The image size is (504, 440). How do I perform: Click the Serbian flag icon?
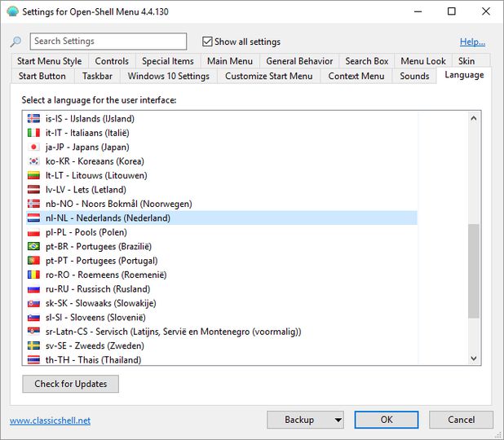(33, 332)
